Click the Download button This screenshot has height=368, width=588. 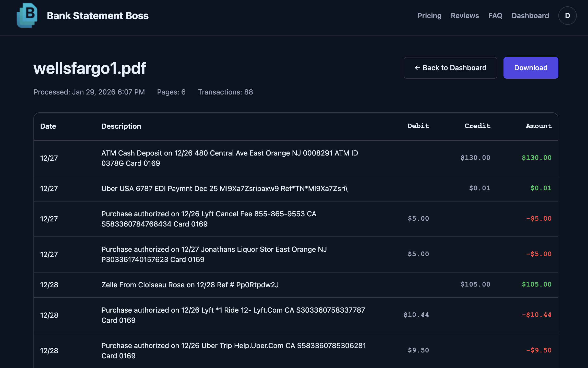coord(531,68)
